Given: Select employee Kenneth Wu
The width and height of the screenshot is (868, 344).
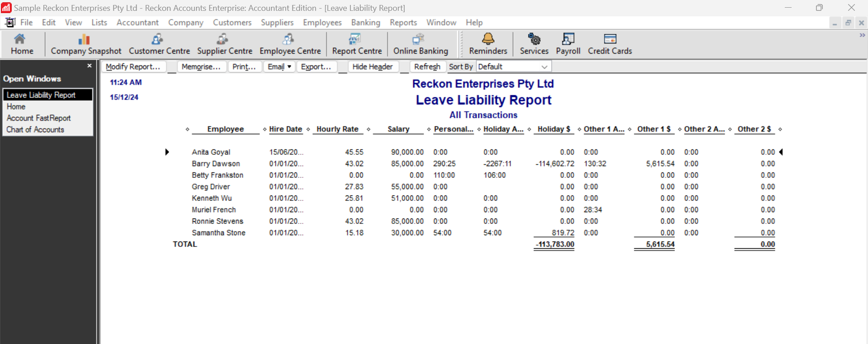Looking at the screenshot, I should [x=212, y=198].
